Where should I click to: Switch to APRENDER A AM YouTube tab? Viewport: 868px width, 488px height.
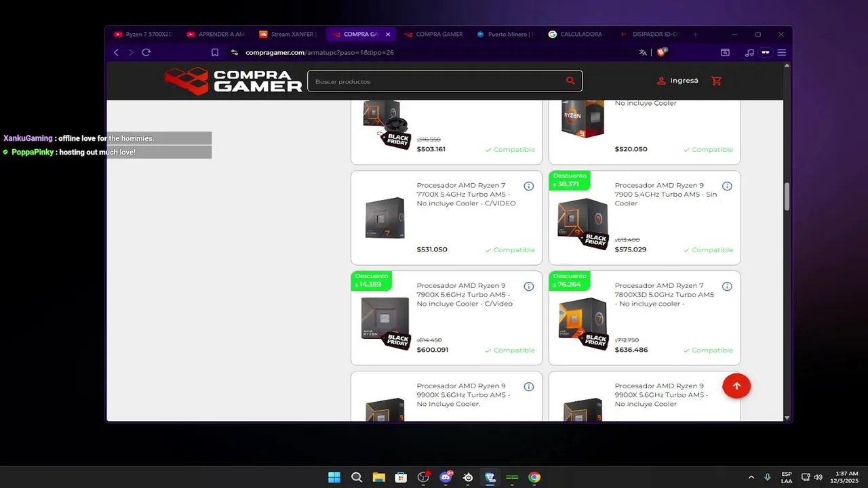coord(216,35)
